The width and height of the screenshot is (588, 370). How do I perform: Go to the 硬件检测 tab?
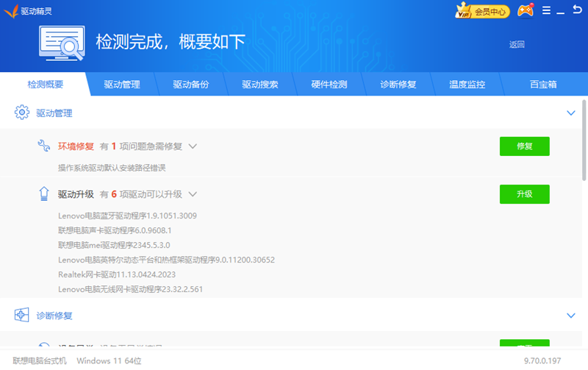[329, 85]
